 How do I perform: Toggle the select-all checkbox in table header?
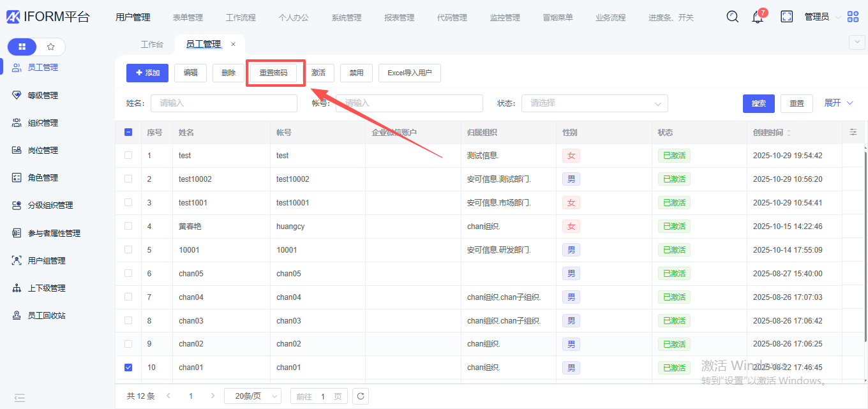[x=128, y=132]
